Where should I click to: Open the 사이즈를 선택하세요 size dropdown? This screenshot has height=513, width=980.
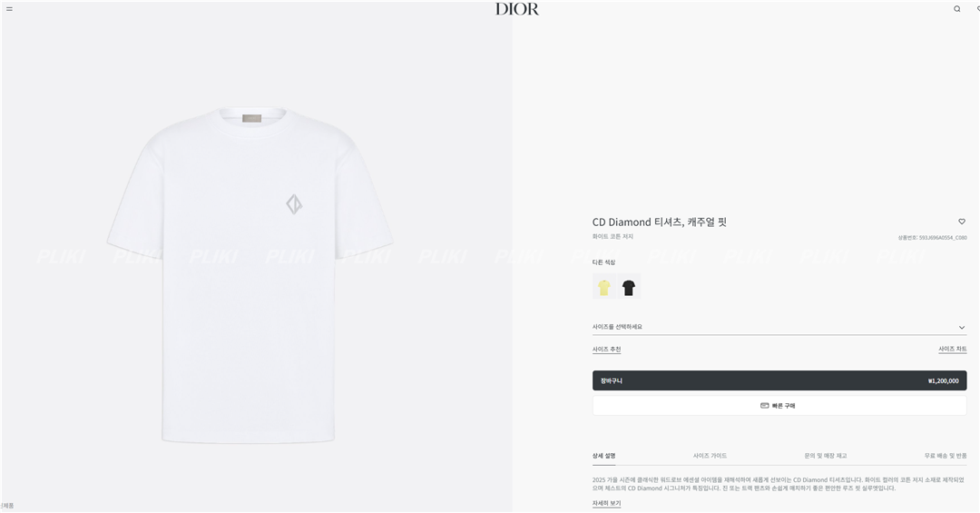click(x=779, y=327)
